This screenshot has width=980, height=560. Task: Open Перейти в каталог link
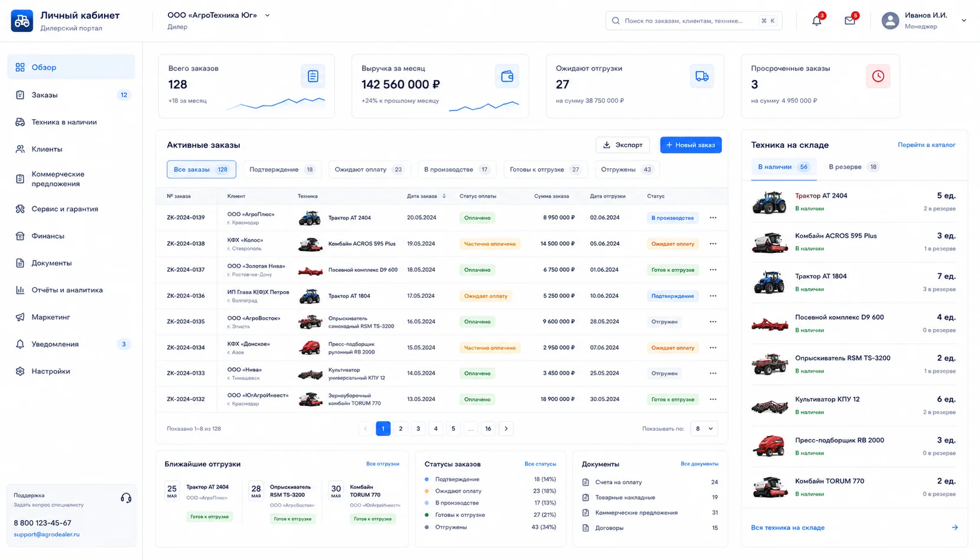[x=926, y=145]
